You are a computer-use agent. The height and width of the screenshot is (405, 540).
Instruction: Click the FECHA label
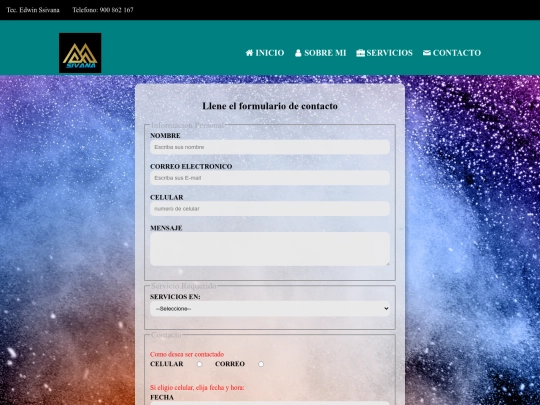162,397
